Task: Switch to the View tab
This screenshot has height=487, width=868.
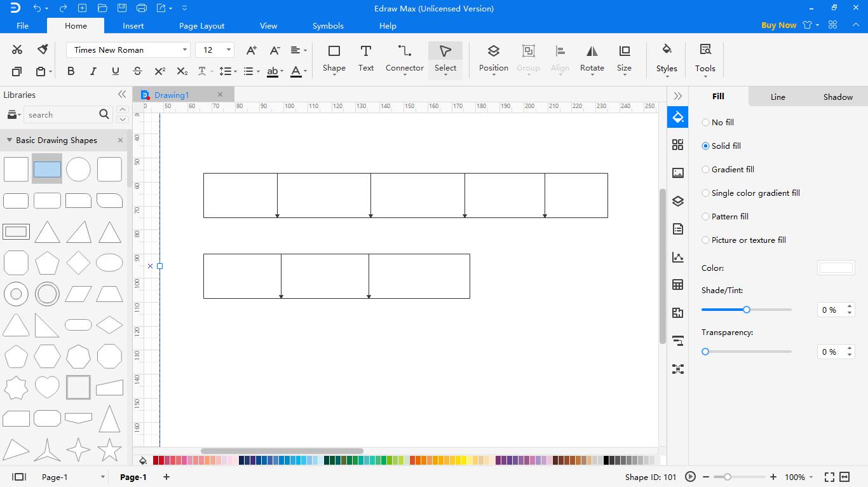Action: (269, 26)
